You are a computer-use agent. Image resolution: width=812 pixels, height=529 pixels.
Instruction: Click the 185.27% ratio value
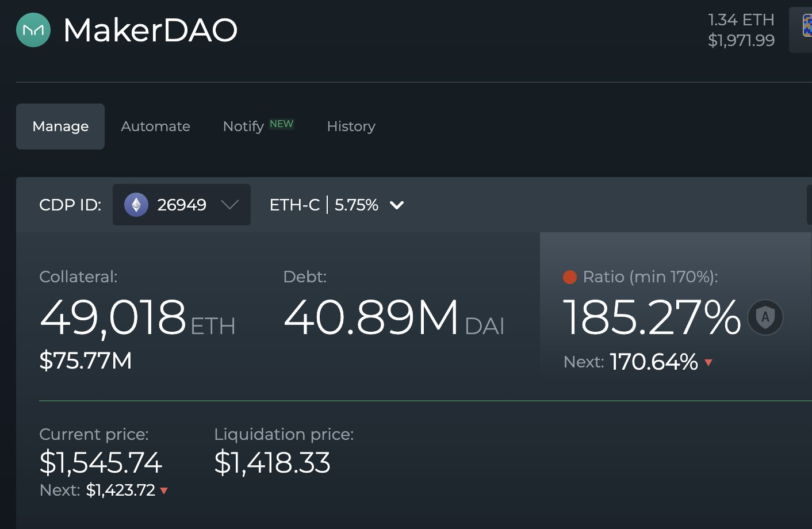click(652, 317)
